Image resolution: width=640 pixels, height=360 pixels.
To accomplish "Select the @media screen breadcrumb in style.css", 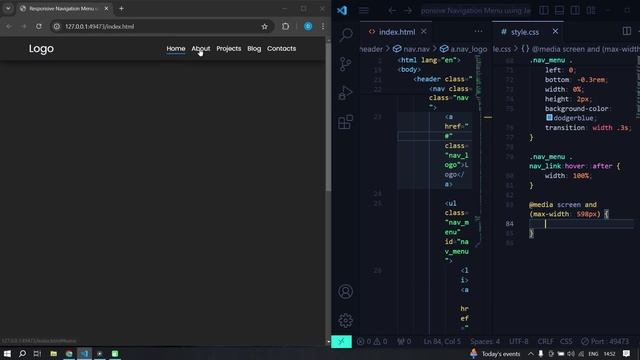I will (580, 49).
